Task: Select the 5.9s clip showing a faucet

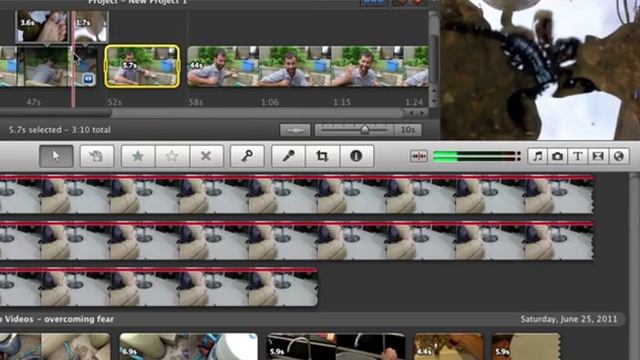Action: (336, 347)
